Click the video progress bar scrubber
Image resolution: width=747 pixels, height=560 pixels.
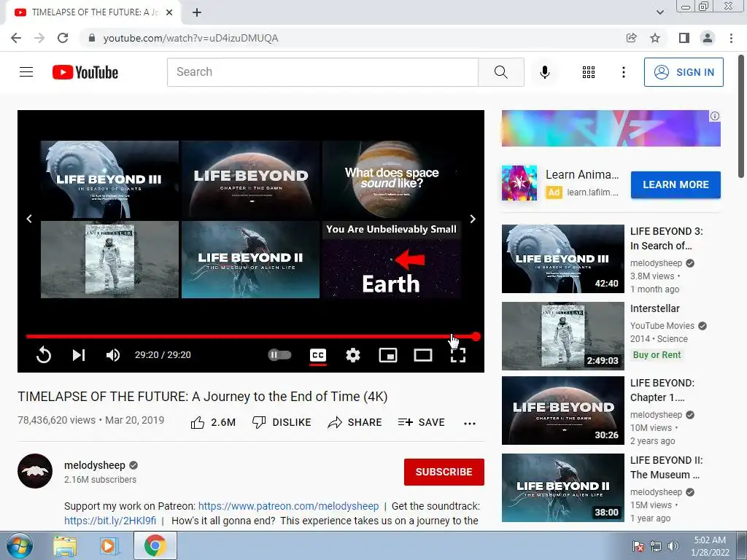[x=476, y=337]
